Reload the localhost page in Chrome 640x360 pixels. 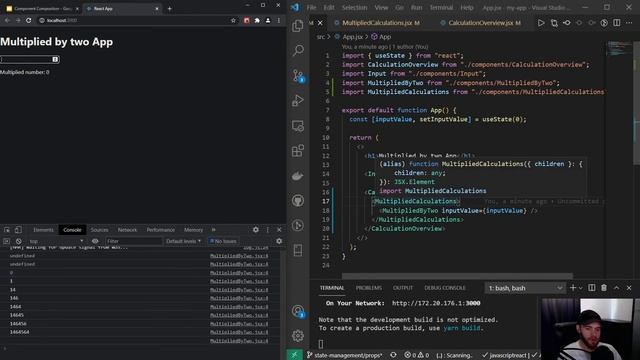[x=29, y=20]
